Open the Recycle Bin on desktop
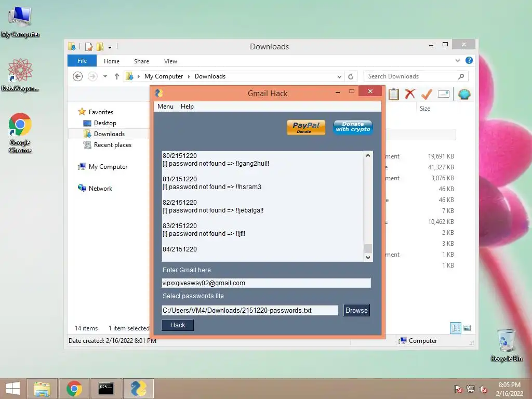 click(506, 345)
